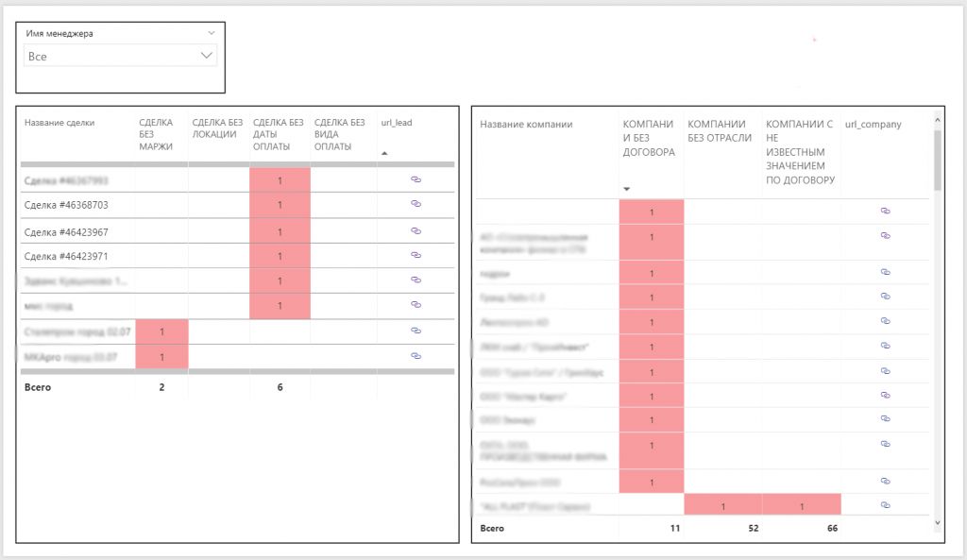Select the Сделка #46423967 name cell

click(66, 232)
